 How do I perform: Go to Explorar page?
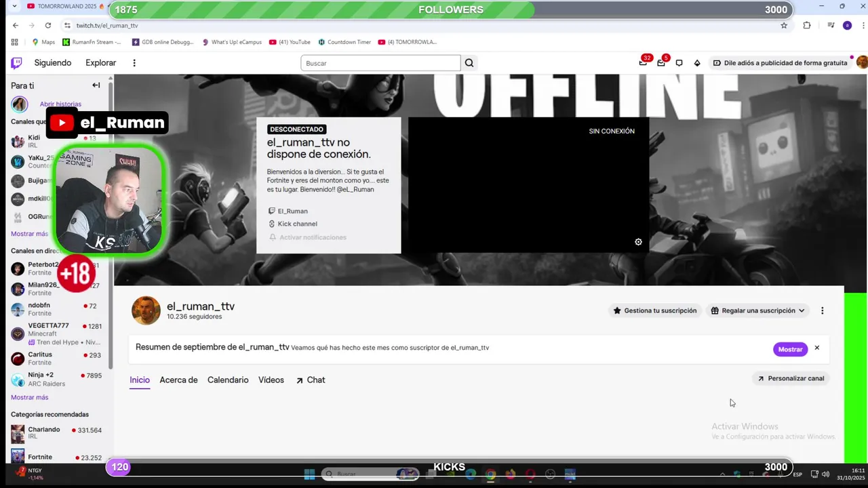click(101, 63)
